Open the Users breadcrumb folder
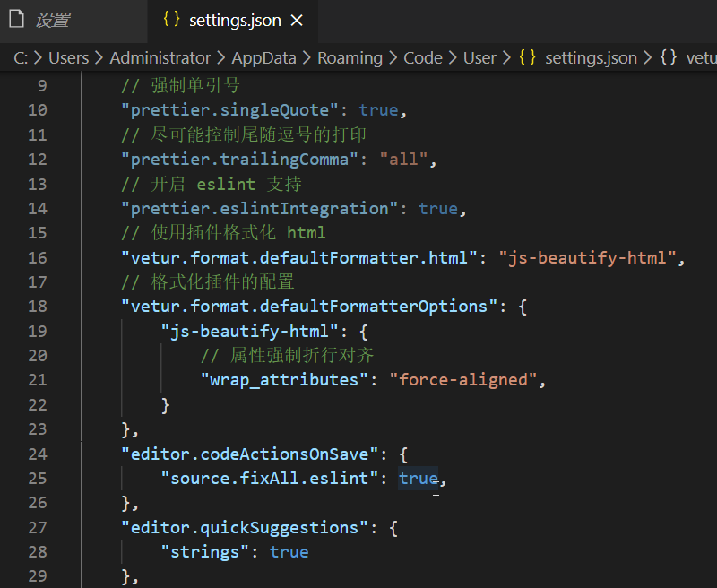 tap(69, 58)
